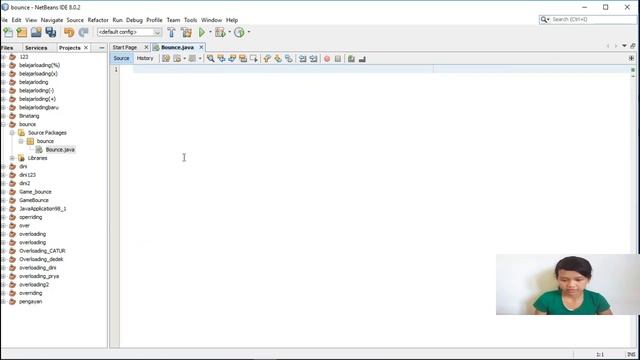This screenshot has width=640, height=360.
Task: Switch to the Start Page tab
Action: 125,47
